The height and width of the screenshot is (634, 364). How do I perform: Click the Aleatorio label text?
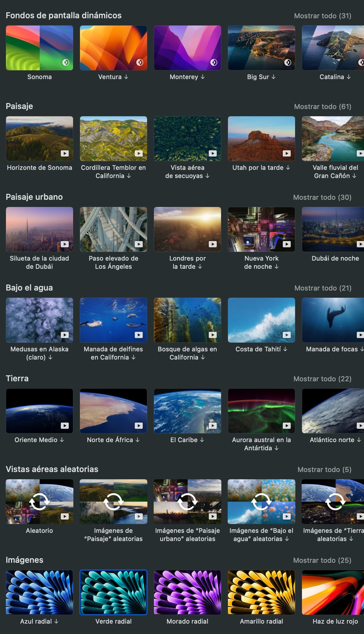39,531
